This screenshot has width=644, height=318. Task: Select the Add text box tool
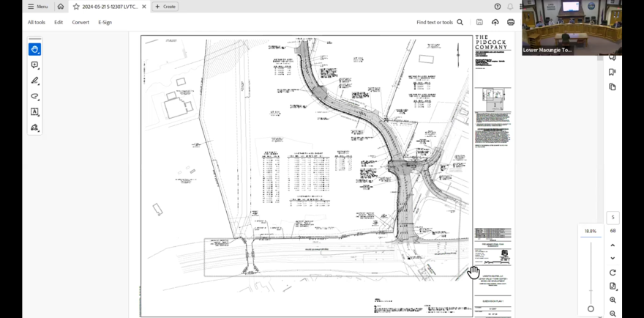(34, 112)
